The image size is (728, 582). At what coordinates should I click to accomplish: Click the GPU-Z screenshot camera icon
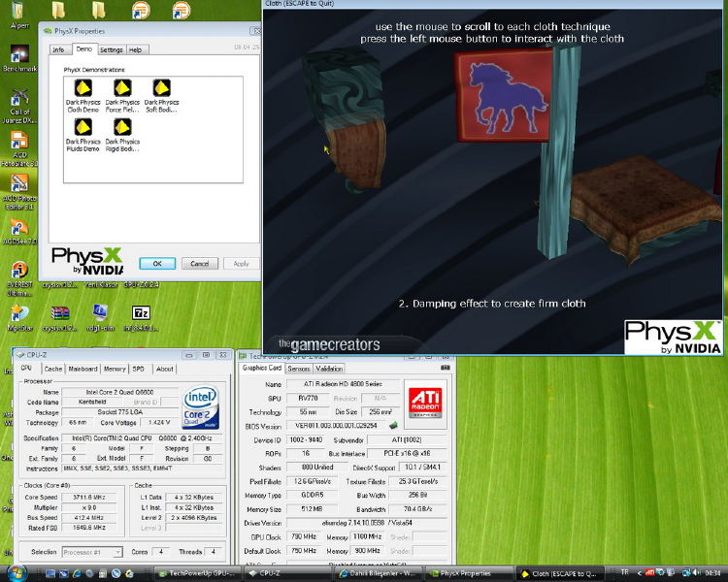pos(446,367)
